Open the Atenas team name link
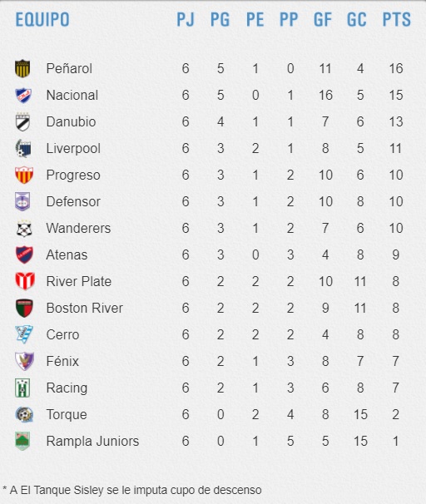The height and width of the screenshot is (504, 426). point(67,254)
